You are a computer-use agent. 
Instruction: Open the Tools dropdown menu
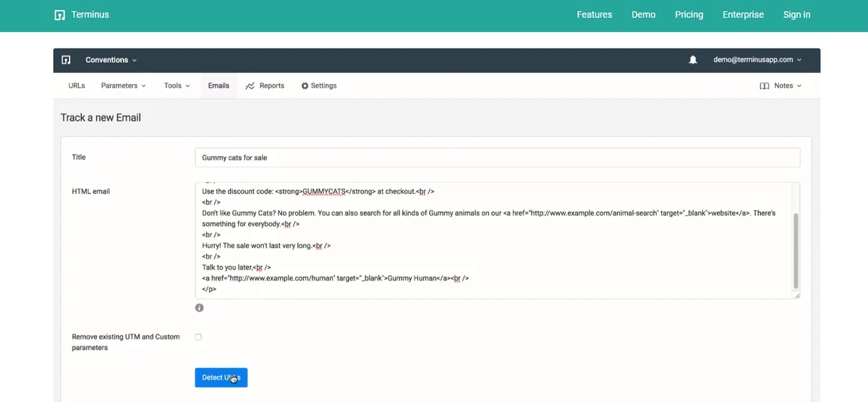tap(176, 86)
